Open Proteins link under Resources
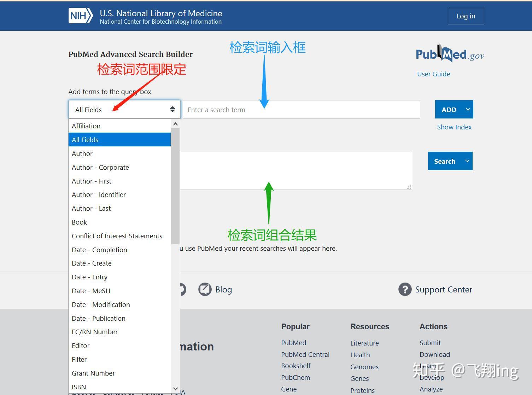532x395 pixels. [362, 390]
